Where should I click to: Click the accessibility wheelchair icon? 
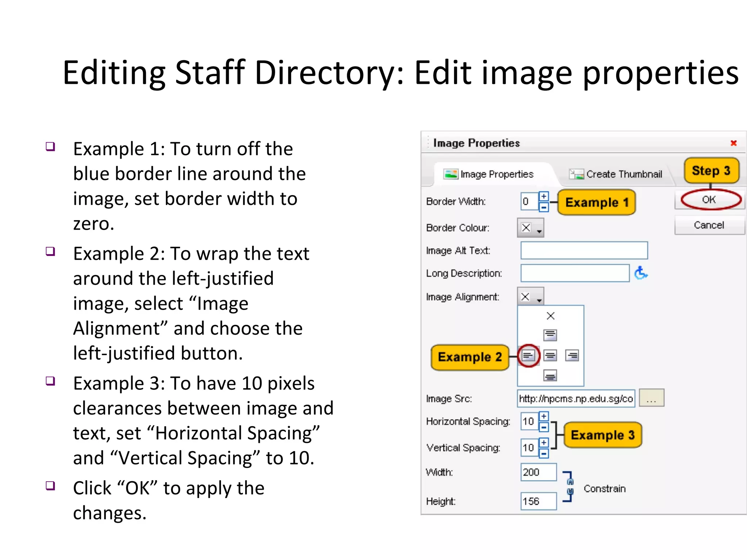click(641, 273)
